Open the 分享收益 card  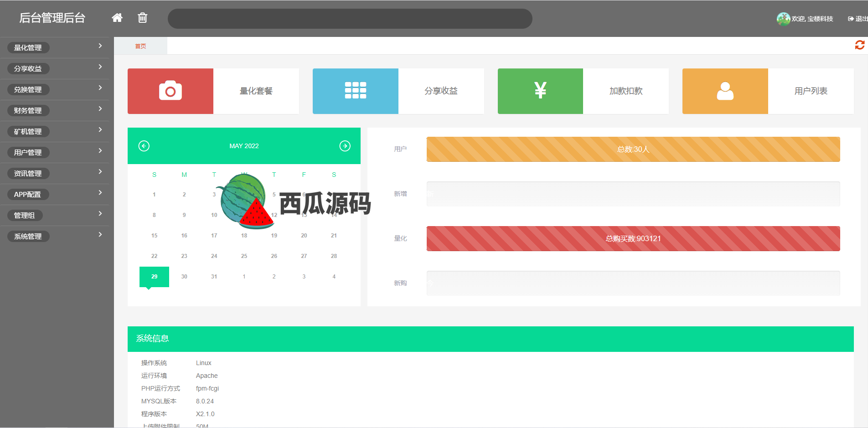[x=441, y=91]
